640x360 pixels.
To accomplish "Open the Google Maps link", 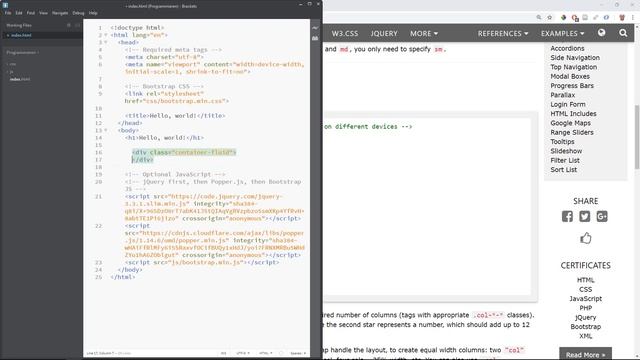I will pyautogui.click(x=570, y=123).
